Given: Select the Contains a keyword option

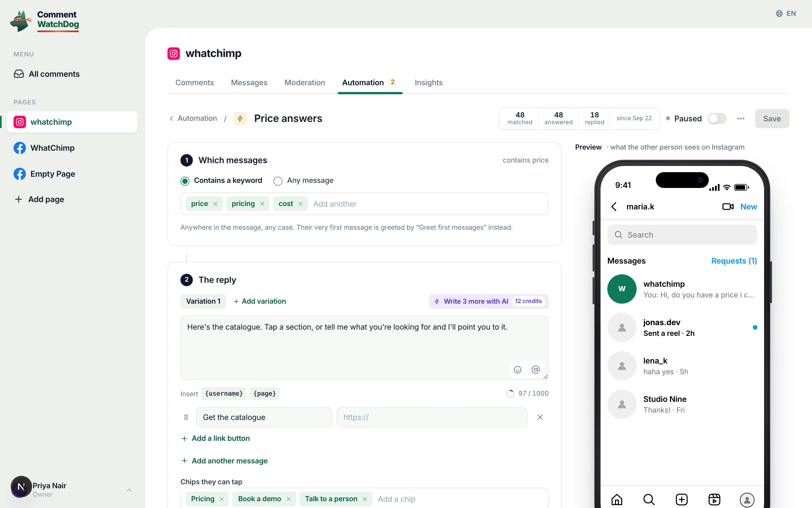Looking at the screenshot, I should (x=221, y=181).
